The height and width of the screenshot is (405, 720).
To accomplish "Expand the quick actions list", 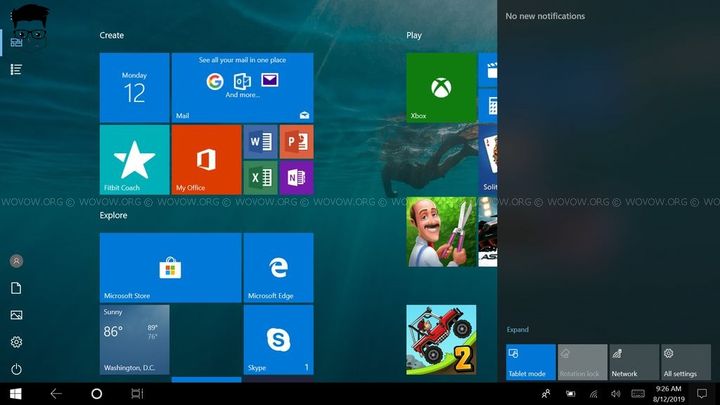I will [518, 330].
